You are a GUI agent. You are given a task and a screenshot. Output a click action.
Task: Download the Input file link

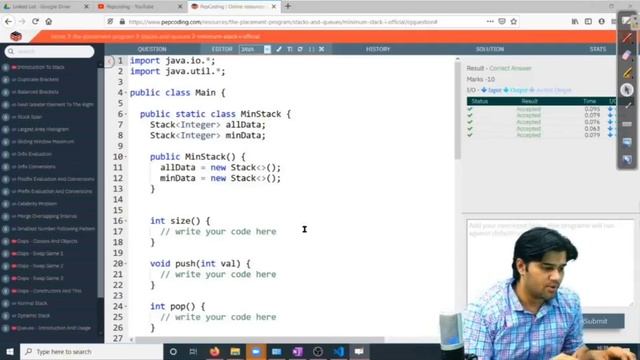[x=491, y=90]
